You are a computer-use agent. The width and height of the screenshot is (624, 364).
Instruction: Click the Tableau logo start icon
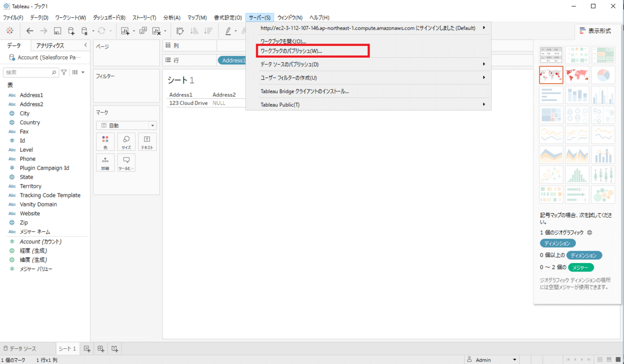tap(10, 31)
